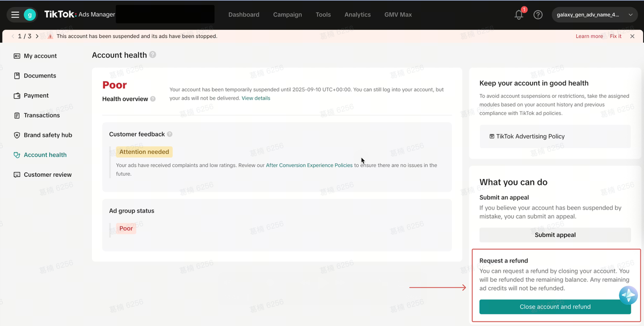Click the Submit appeal button
Viewport: 644px width, 326px height.
pyautogui.click(x=554, y=235)
